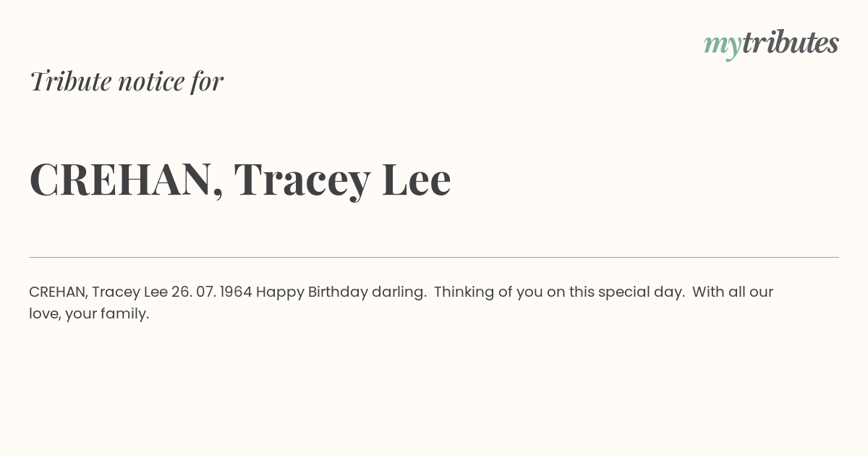
Task: Click "Lee" in the large title
Action: 417,180
